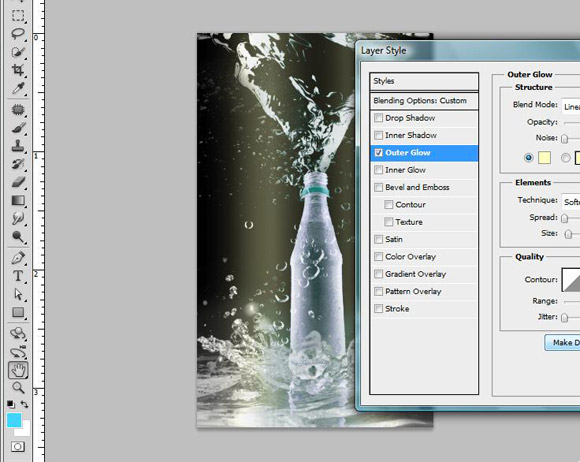Select the 3D Camera Orbit tool

click(x=18, y=352)
